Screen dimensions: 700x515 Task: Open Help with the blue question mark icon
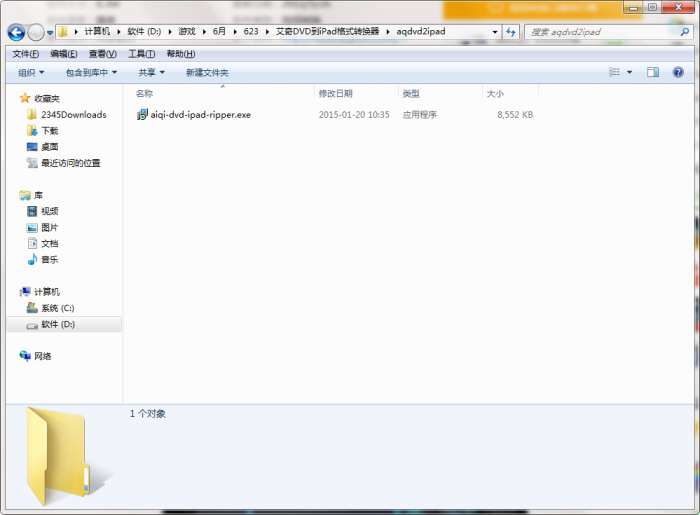pyautogui.click(x=678, y=72)
